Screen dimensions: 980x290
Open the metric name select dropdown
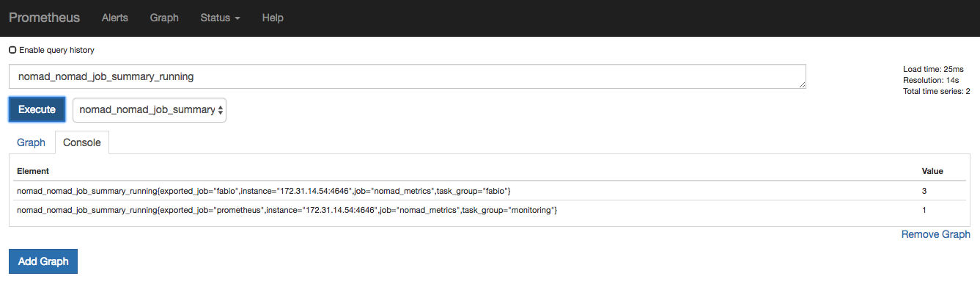(150, 109)
